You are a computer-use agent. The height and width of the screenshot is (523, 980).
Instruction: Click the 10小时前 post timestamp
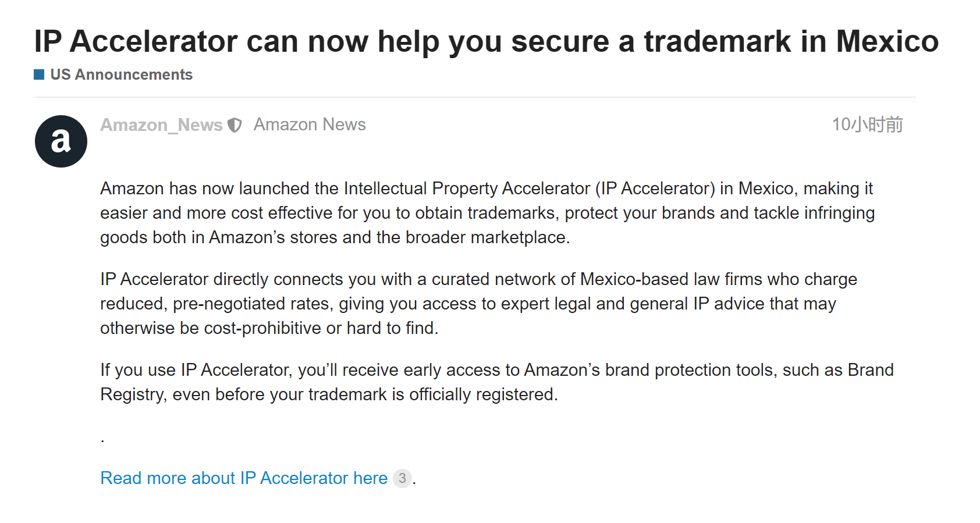click(867, 124)
